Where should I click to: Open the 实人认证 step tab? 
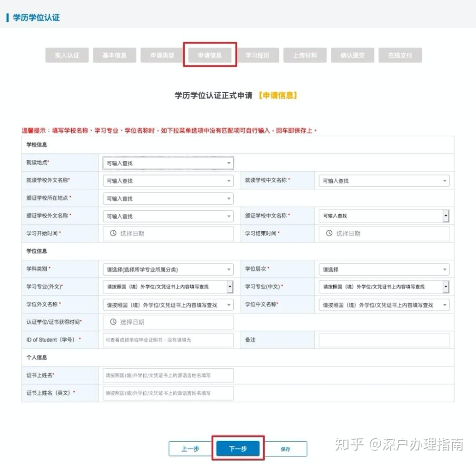click(67, 55)
